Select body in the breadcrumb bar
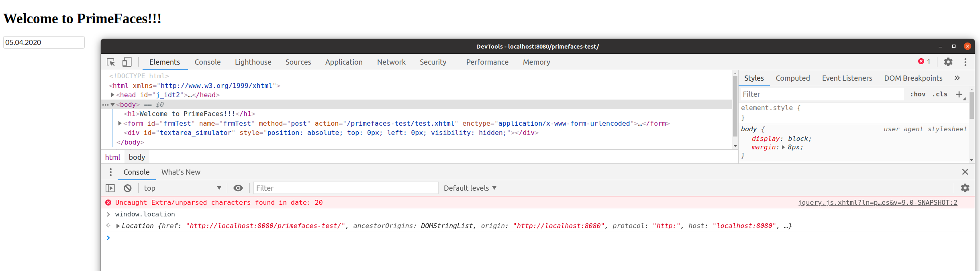The image size is (980, 271). [x=137, y=157]
